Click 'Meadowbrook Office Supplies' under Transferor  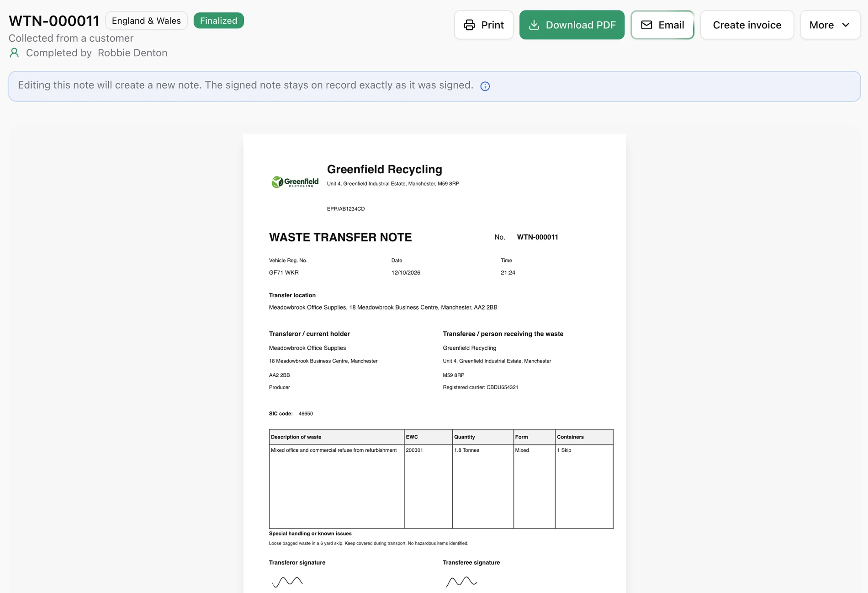[x=307, y=348]
